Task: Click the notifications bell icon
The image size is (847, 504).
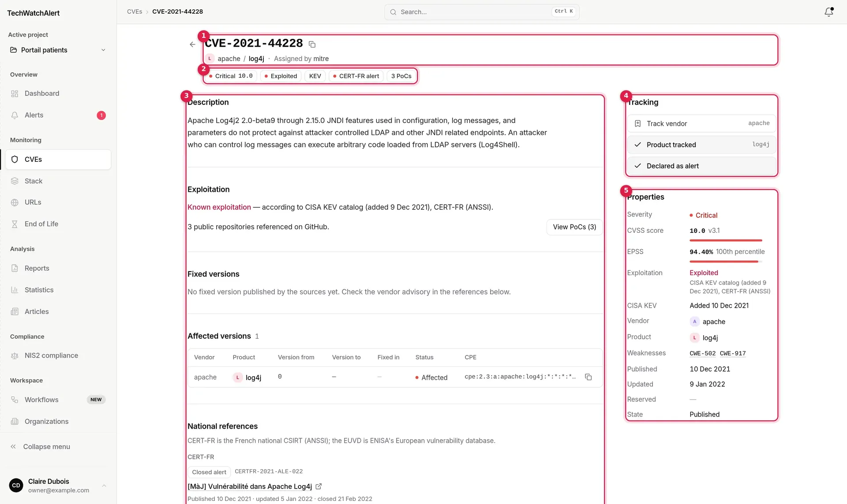Action: [x=828, y=12]
